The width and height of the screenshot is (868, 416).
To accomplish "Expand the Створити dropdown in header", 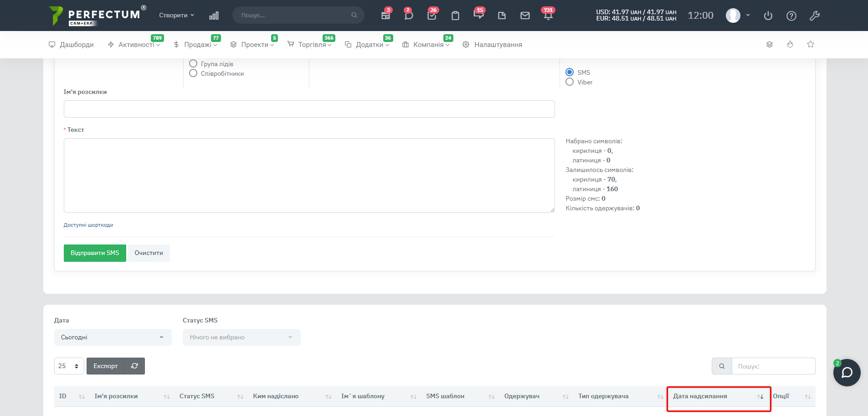I will [176, 16].
